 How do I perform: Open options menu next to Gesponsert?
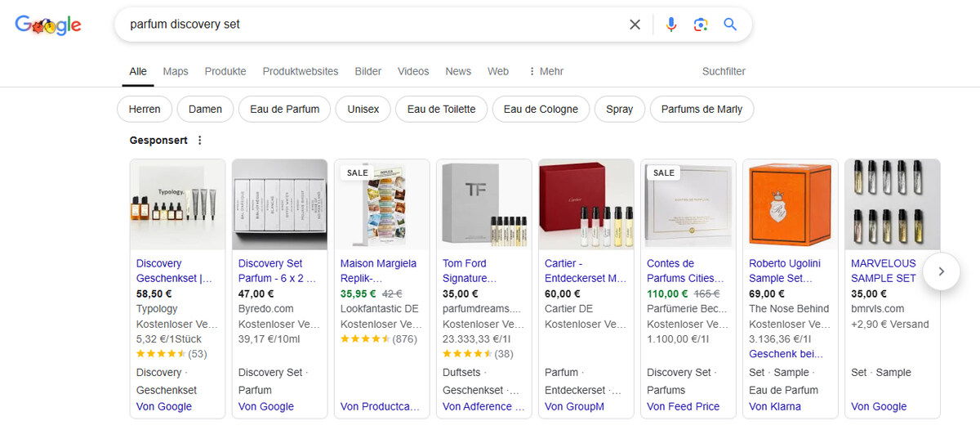click(x=200, y=141)
